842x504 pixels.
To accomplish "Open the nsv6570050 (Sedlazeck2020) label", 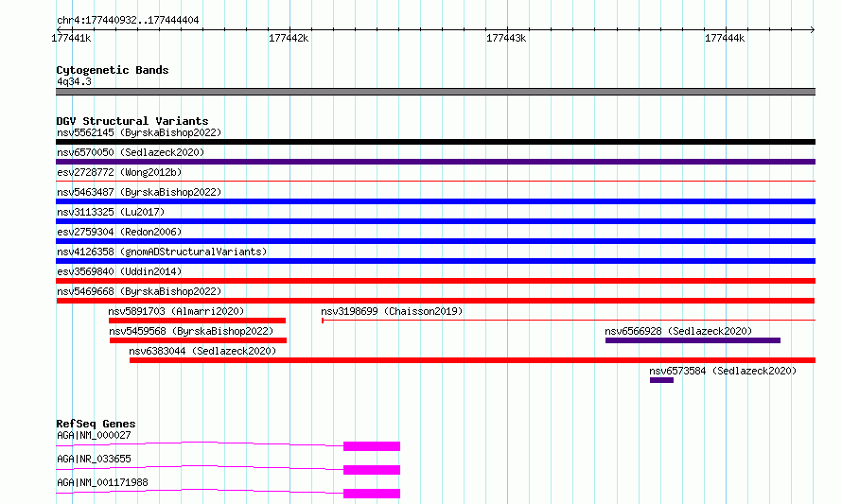I will [x=131, y=152].
